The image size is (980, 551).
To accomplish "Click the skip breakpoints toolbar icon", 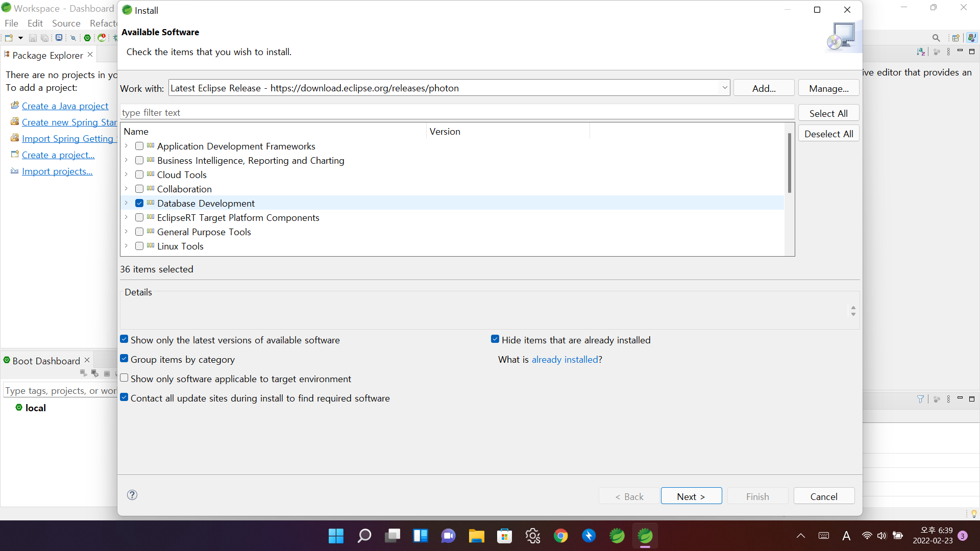I will point(73,38).
